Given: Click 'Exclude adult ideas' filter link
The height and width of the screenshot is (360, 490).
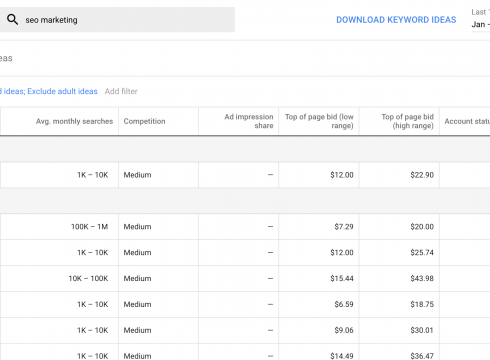Looking at the screenshot, I should (62, 91).
